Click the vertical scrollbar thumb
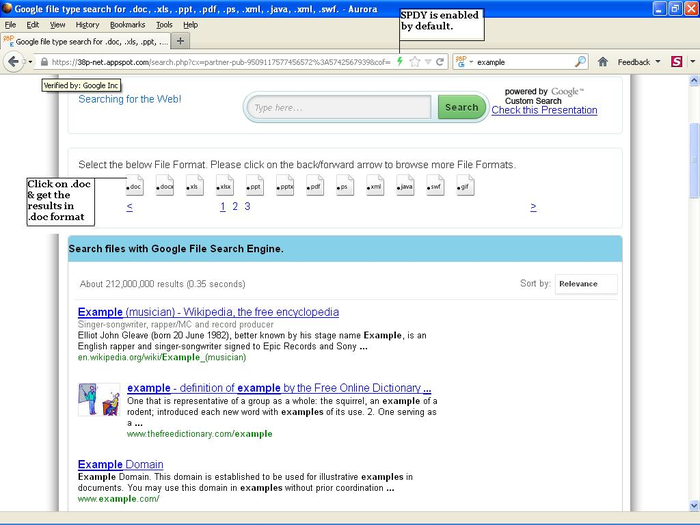Viewport: 700px width, 525px height. point(694,160)
